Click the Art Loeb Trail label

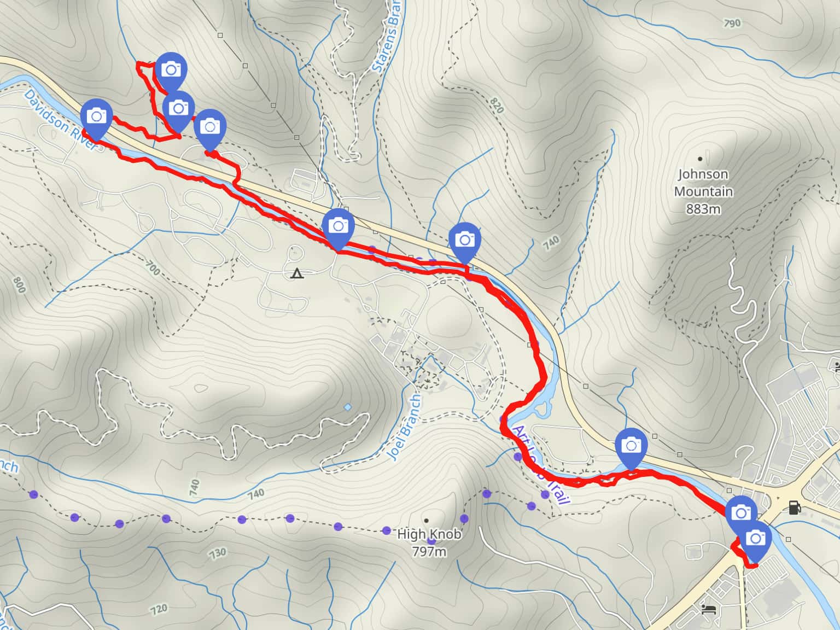point(541,465)
